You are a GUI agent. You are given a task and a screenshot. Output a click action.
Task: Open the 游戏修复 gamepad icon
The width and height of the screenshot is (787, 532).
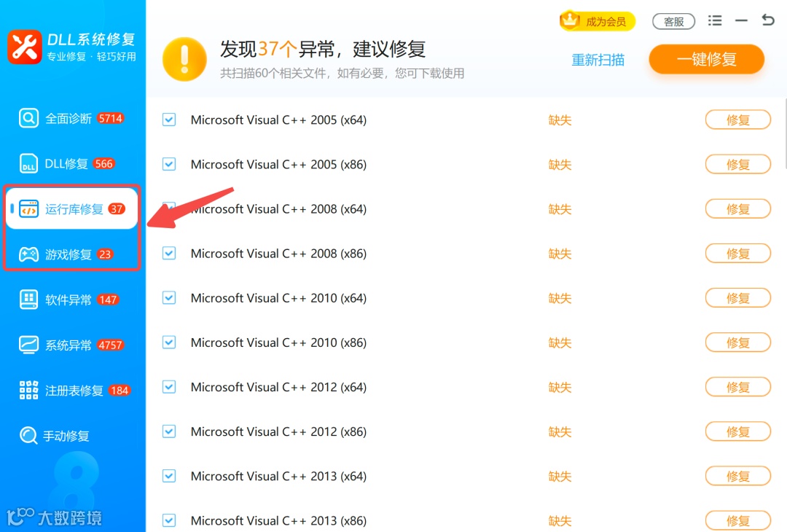click(x=28, y=254)
